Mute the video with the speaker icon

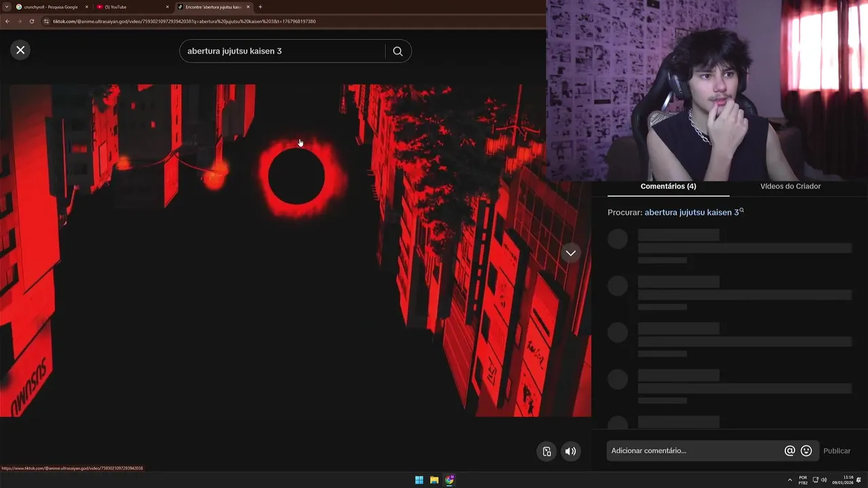point(571,451)
